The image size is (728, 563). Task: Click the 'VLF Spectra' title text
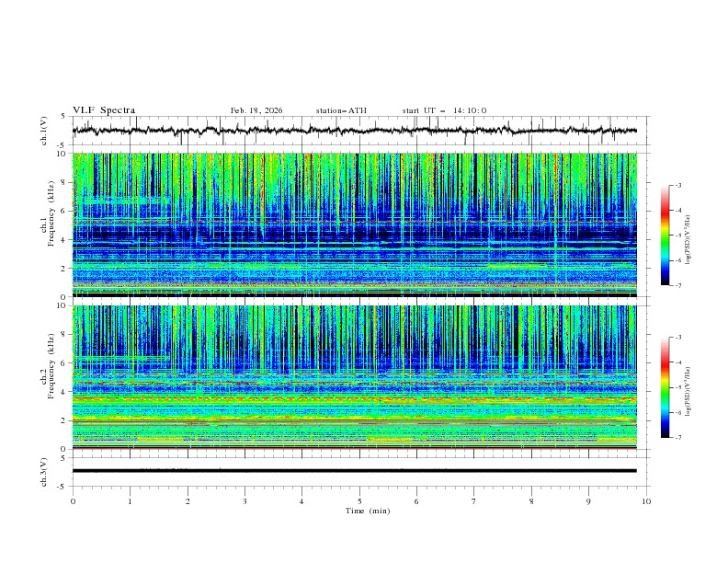104,110
